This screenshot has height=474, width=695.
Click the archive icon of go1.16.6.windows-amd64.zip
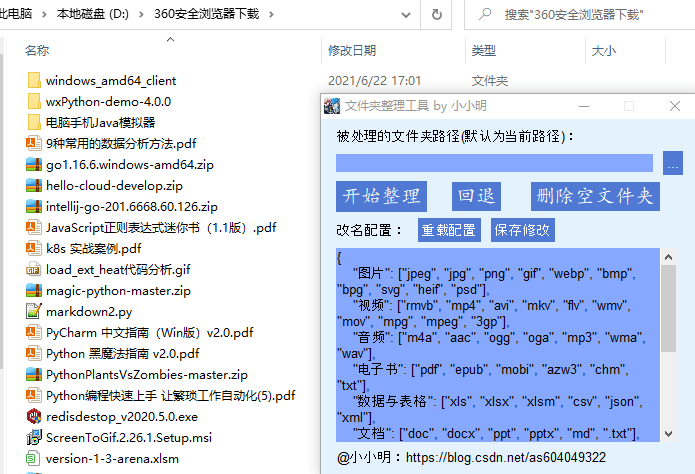point(34,165)
